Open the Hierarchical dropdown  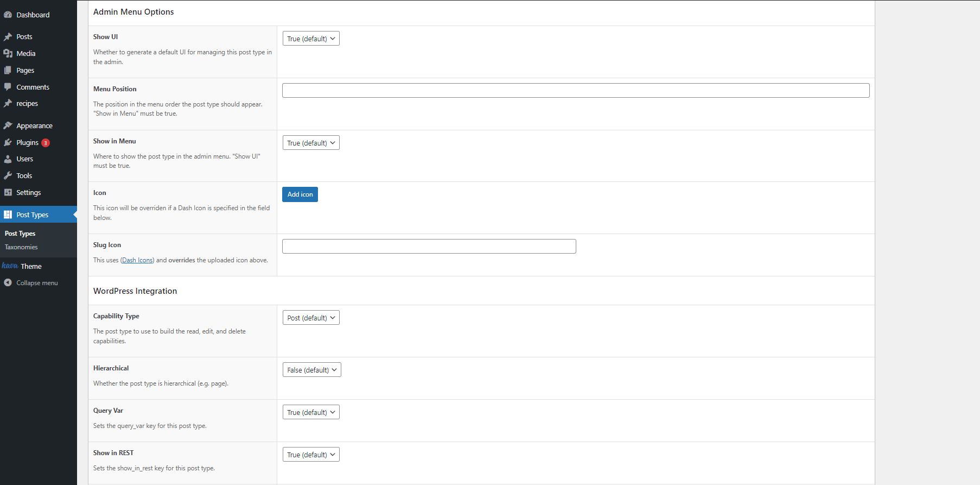coord(312,370)
